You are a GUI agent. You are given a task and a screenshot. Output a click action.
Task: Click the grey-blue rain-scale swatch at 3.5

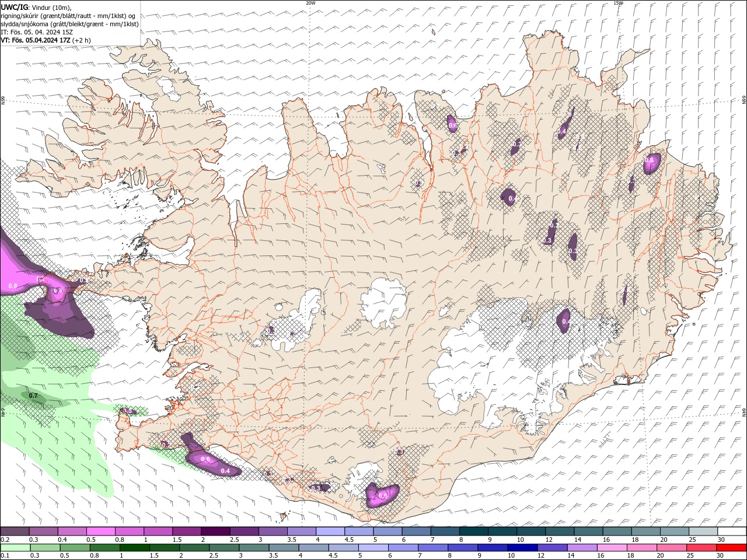[x=284, y=548]
